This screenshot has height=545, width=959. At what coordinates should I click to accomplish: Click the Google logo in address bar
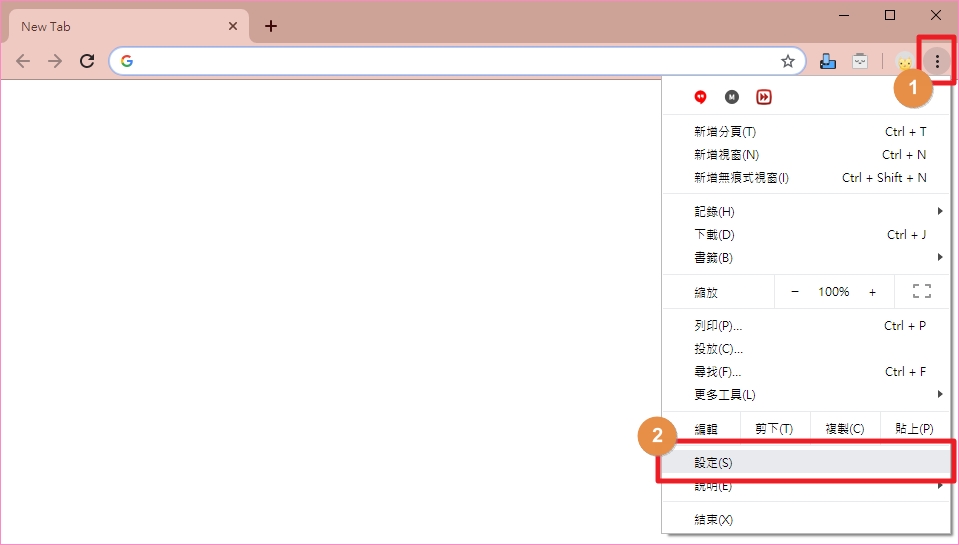[127, 61]
